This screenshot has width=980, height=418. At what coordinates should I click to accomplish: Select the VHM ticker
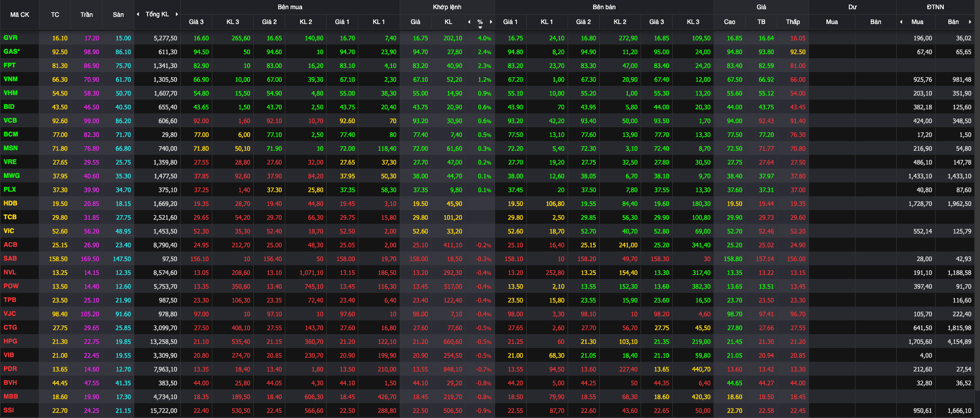click(x=11, y=93)
